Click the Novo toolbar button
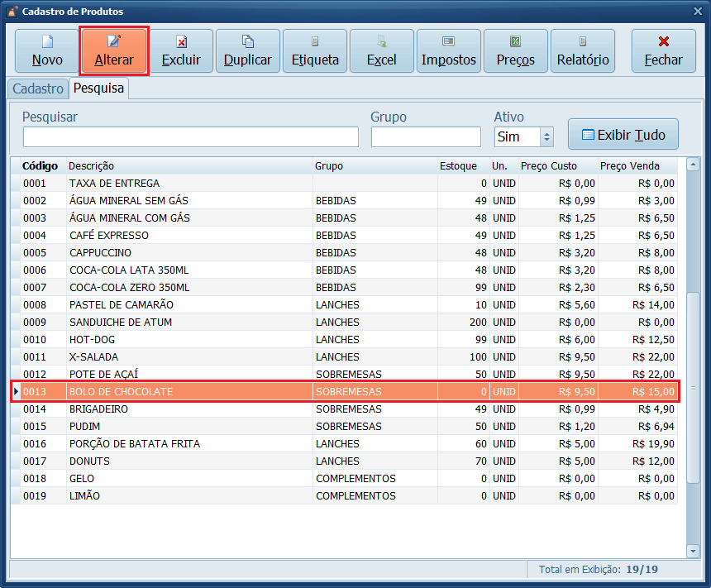The width and height of the screenshot is (711, 588). (47, 51)
